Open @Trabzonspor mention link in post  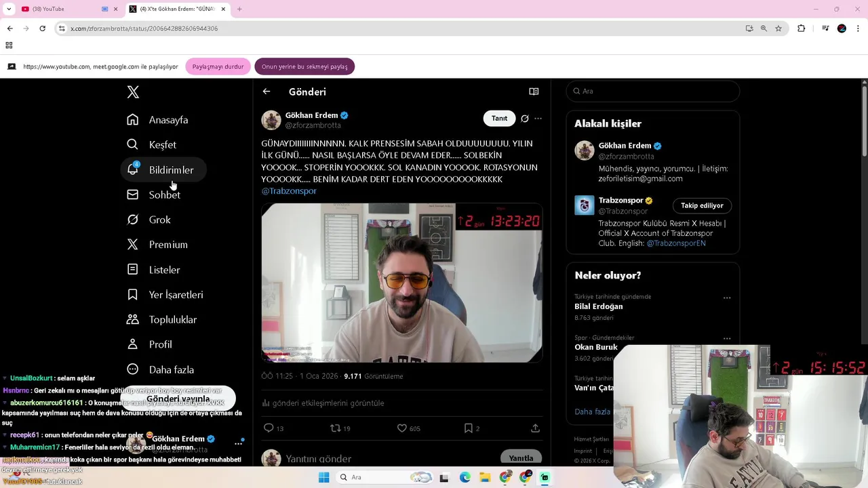(x=289, y=191)
